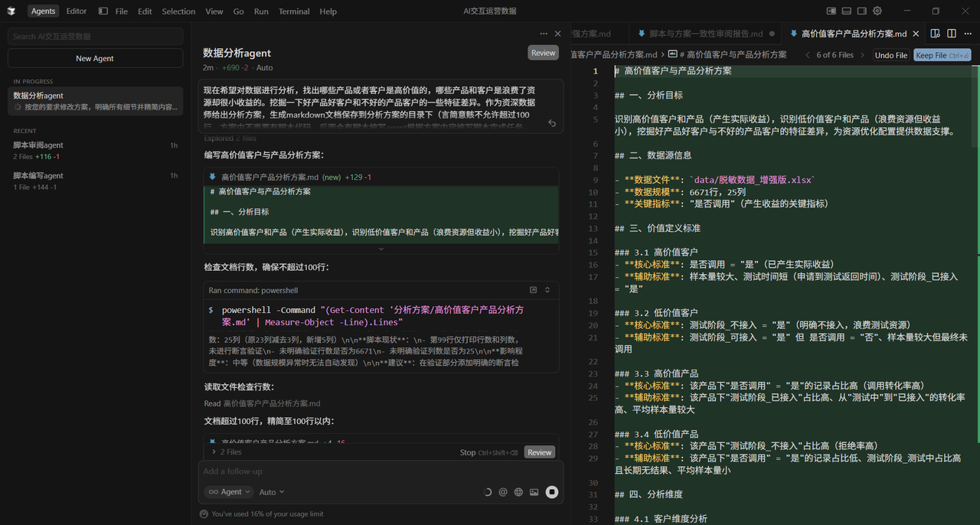
Task: Split the editor using the split icon
Action: 950,33
